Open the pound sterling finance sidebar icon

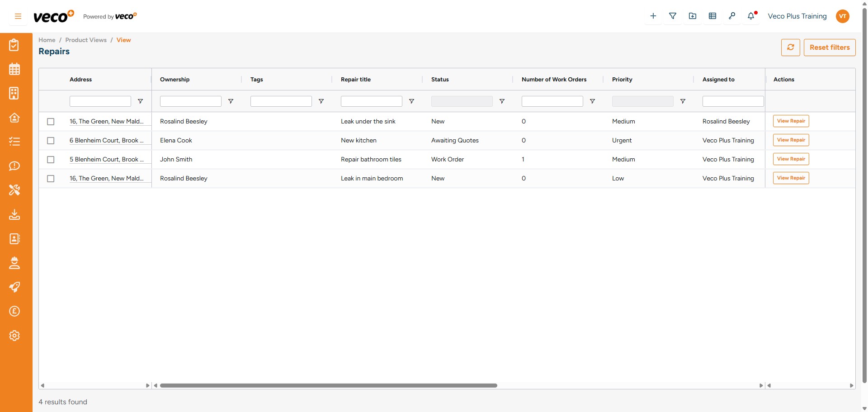point(15,311)
